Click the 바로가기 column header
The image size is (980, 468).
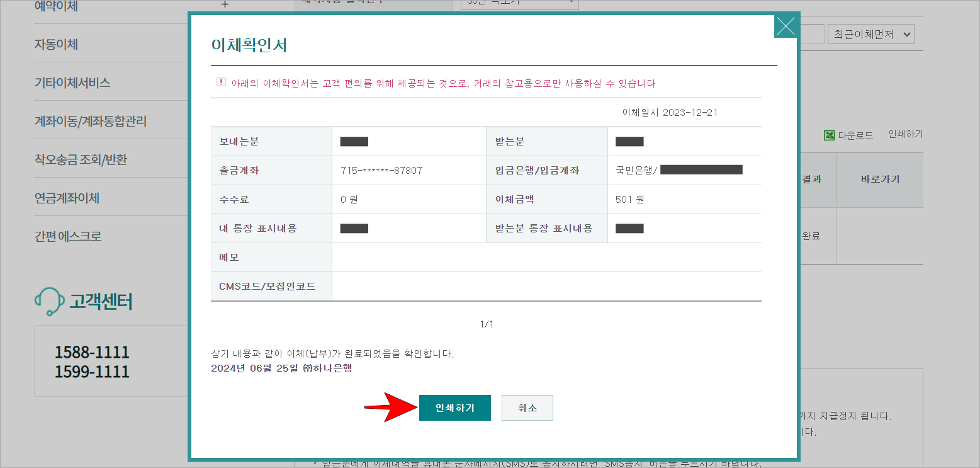click(x=879, y=180)
